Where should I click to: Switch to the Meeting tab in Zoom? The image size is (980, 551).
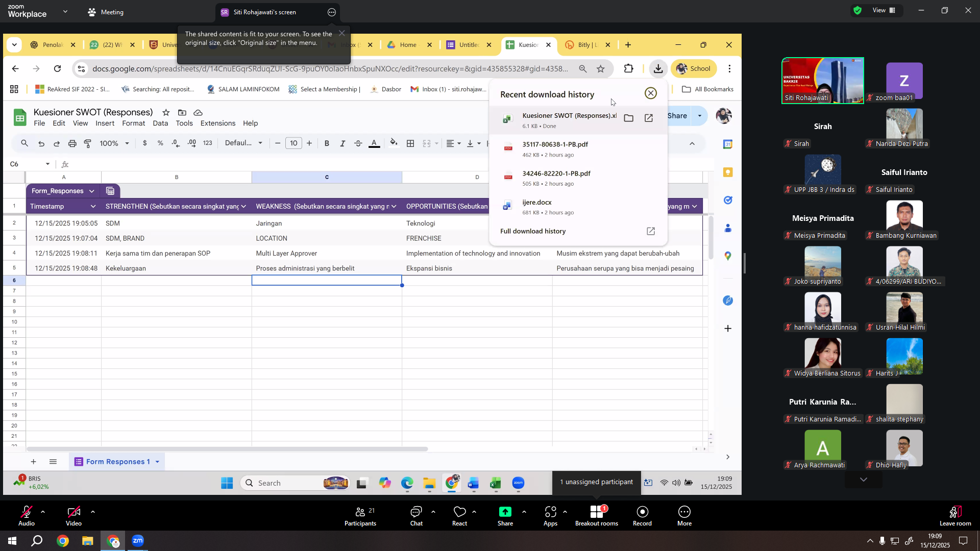[106, 12]
